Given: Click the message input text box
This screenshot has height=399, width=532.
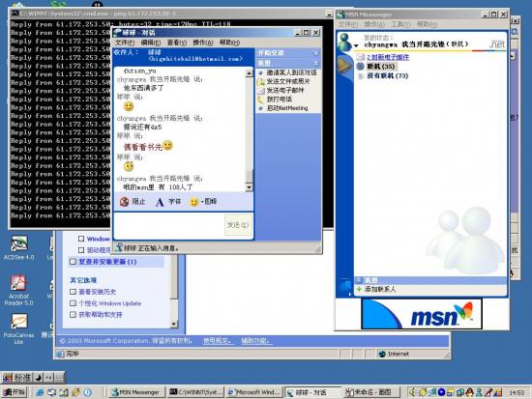Looking at the screenshot, I should tap(169, 225).
